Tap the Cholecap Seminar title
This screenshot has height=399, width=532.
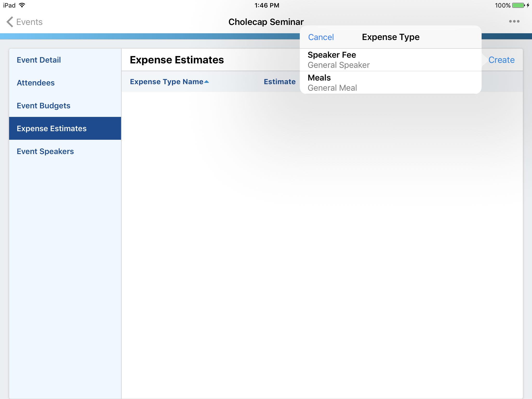[266, 22]
